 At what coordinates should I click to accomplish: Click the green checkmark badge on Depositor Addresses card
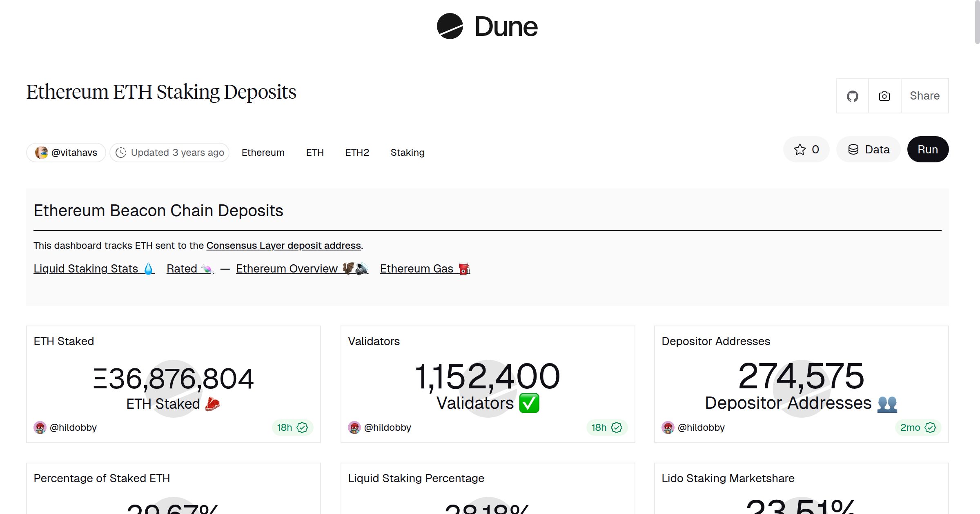pos(930,428)
